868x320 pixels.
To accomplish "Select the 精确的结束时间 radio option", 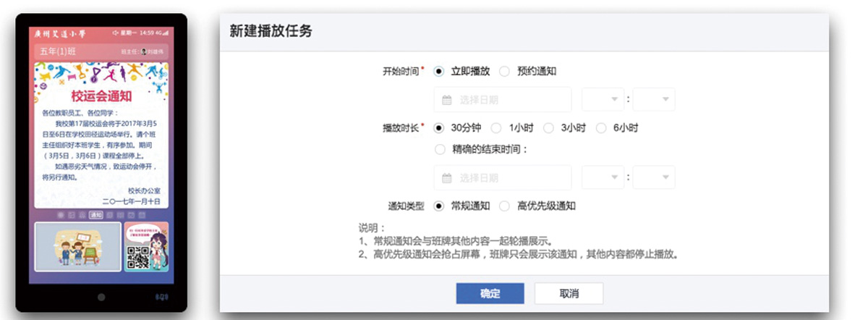I will coord(440,150).
